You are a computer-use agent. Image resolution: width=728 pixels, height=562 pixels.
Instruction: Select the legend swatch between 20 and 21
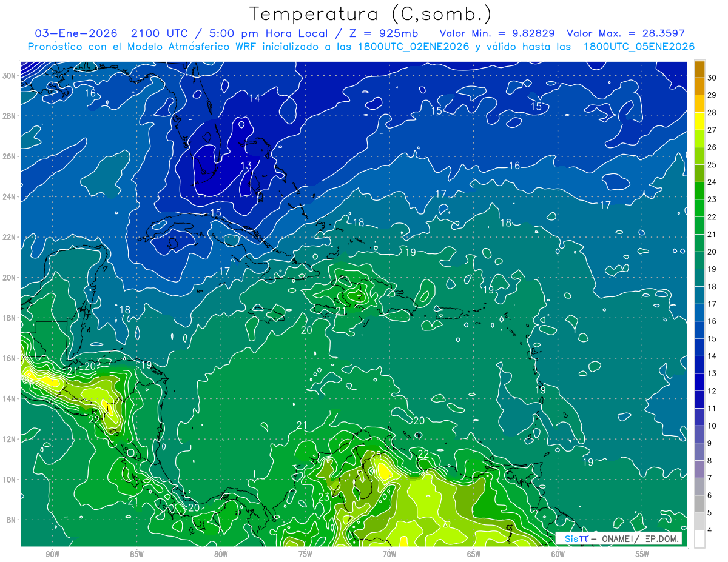coord(699,243)
